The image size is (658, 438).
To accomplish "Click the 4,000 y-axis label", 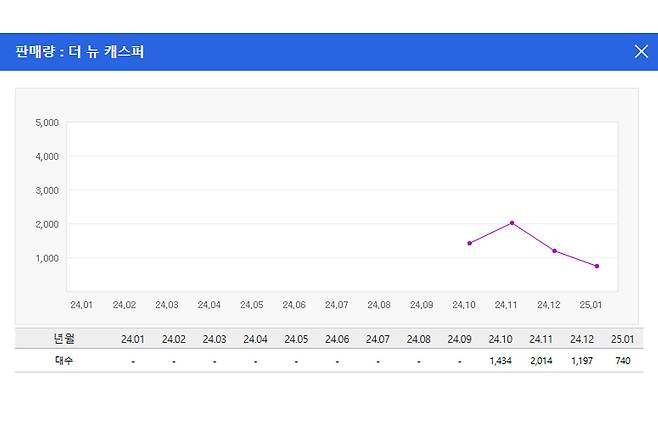I will click(47, 156).
